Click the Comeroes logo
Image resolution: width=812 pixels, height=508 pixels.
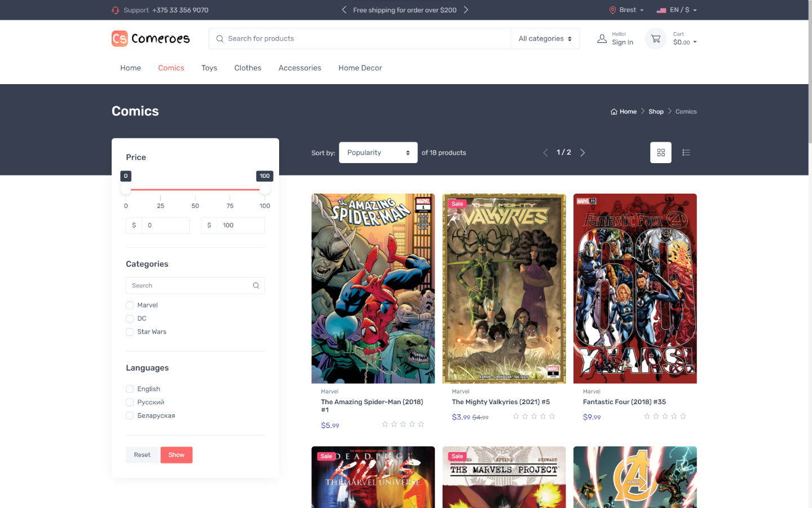151,38
